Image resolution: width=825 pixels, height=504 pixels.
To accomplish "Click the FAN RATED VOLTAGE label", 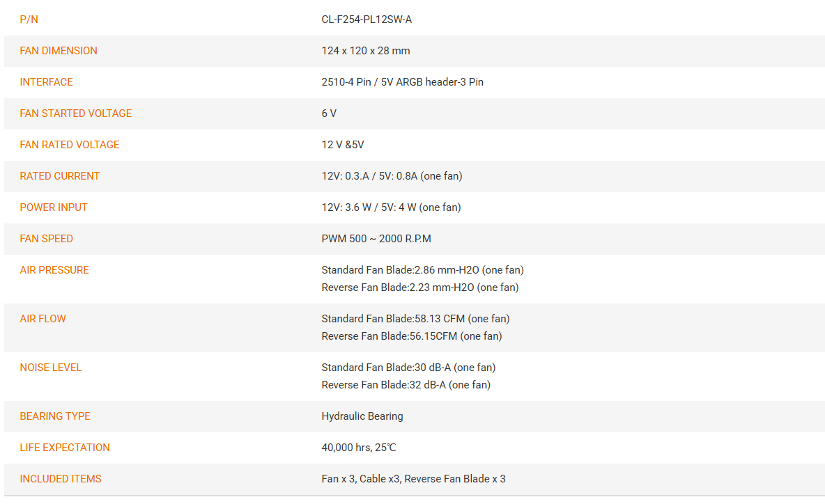I will (x=70, y=145).
